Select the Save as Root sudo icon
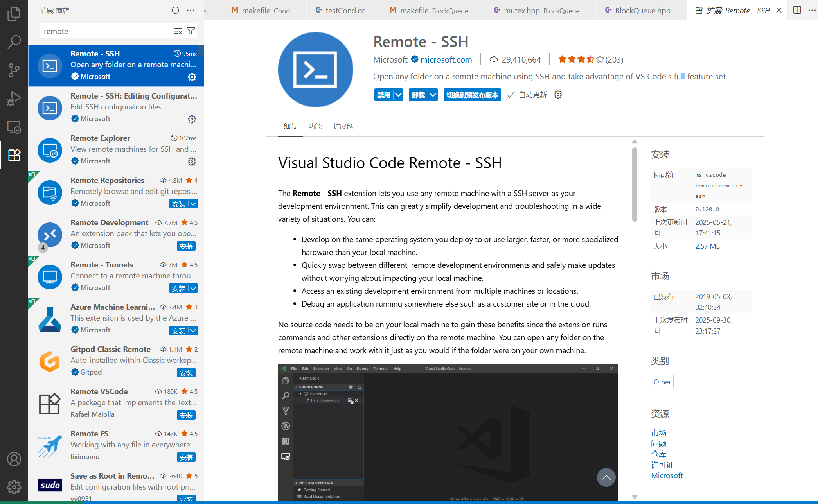Screen dimensions: 818x504 coord(50,485)
